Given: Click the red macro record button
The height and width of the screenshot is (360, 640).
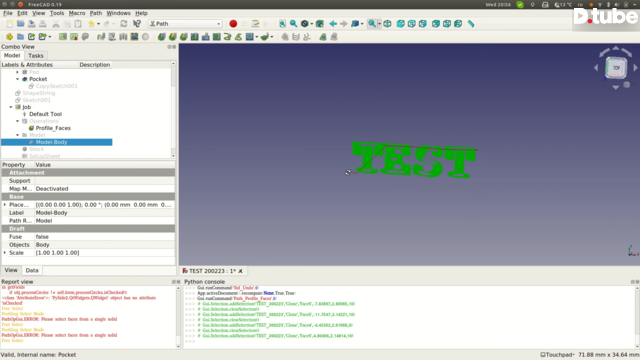Looking at the screenshot, I should point(233,24).
